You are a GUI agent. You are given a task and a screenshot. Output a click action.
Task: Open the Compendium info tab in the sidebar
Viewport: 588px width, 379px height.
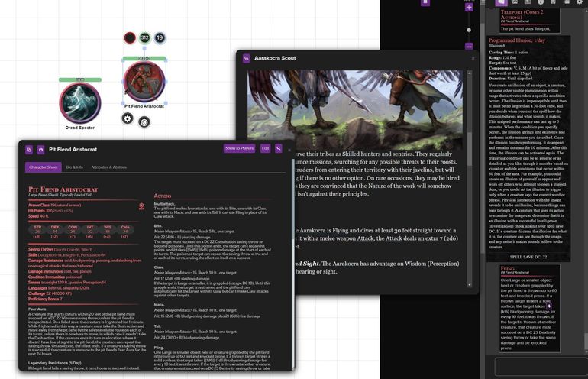(x=541, y=2)
